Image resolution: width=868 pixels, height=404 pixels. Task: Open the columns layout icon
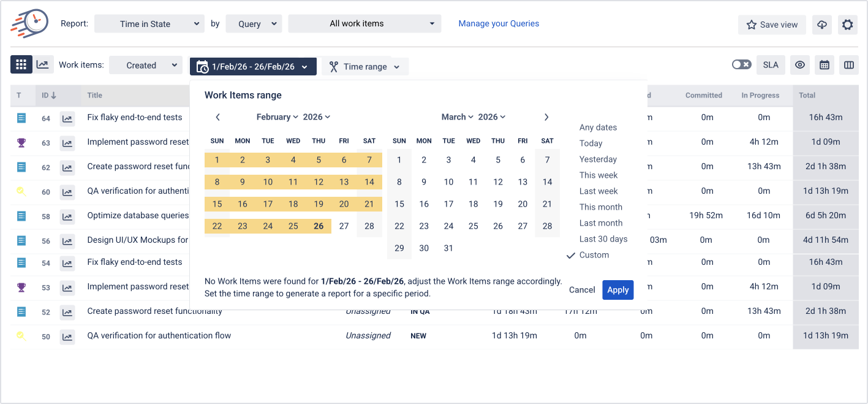tap(848, 65)
